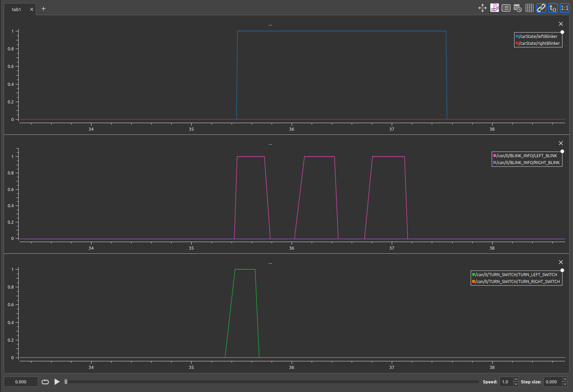This screenshot has height=392, width=573.
Task: Close the carState blinker plot
Action: coord(561,24)
